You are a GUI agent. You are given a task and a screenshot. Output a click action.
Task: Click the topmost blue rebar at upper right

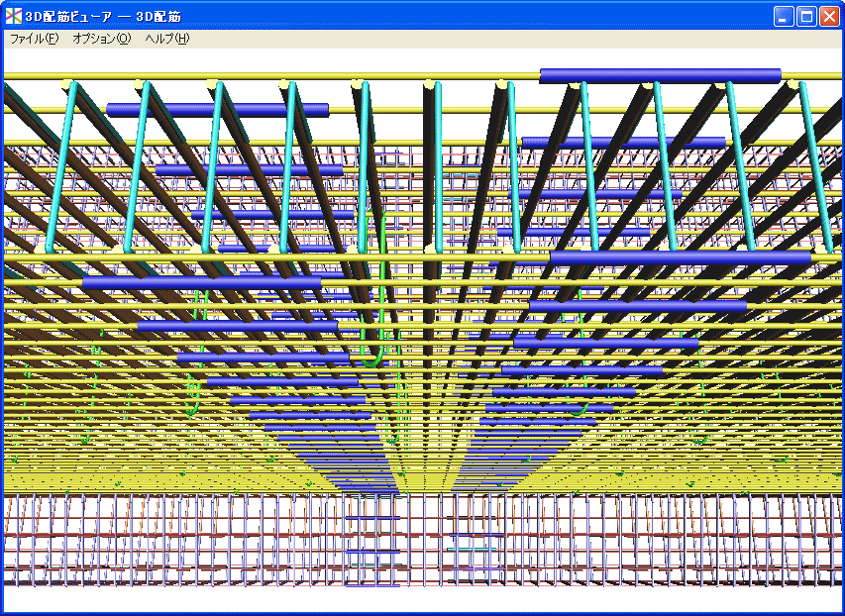660,75
